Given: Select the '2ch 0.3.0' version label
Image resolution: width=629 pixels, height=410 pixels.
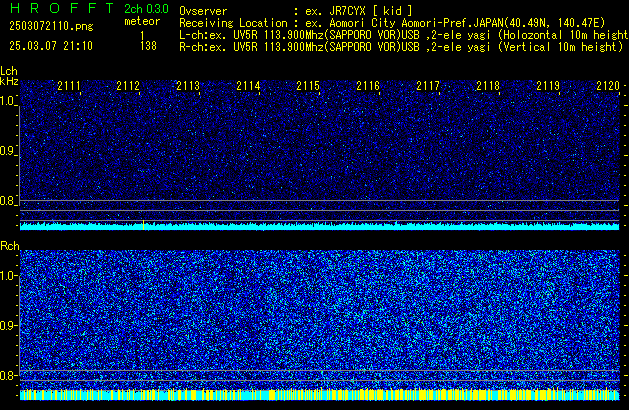Looking at the screenshot, I should tap(146, 8).
